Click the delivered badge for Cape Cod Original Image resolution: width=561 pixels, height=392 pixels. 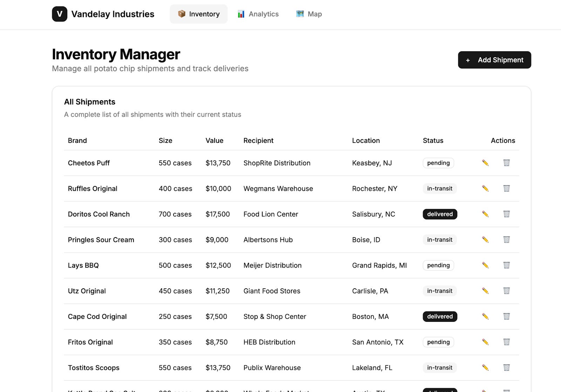pos(440,316)
